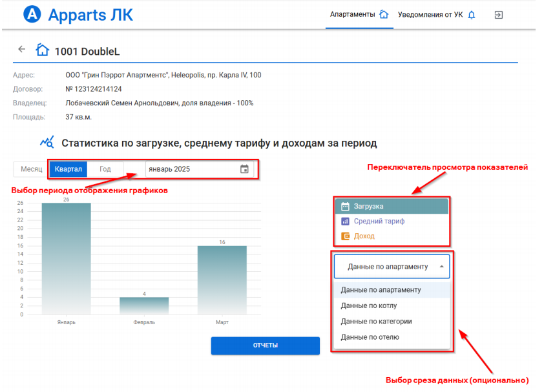Switch period to Год
544x392 pixels.
(x=105, y=169)
